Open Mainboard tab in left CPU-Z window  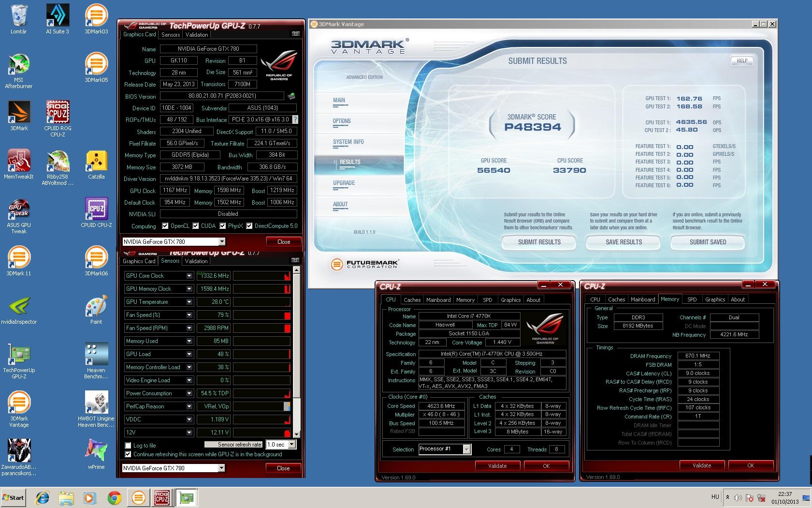[x=438, y=300]
